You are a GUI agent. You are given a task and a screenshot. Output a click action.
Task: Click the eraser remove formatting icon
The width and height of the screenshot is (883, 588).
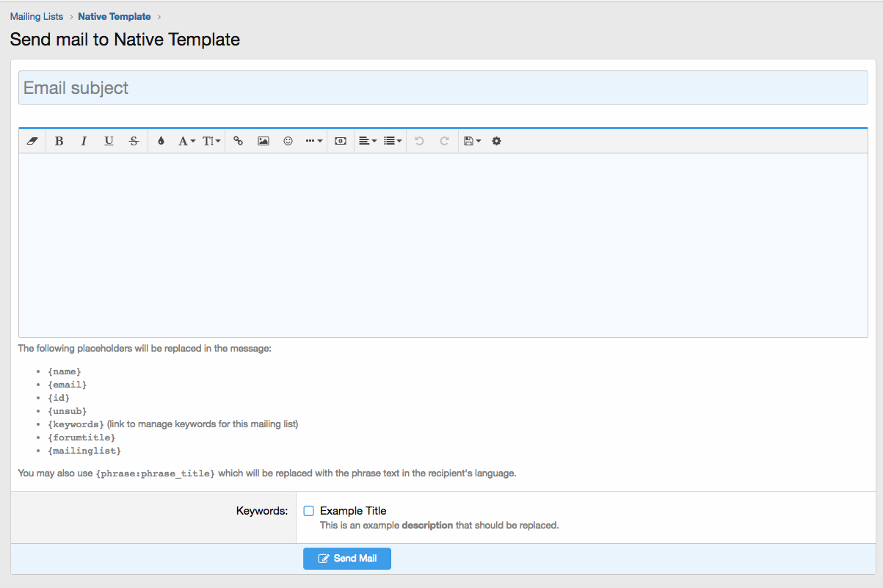pyautogui.click(x=32, y=141)
